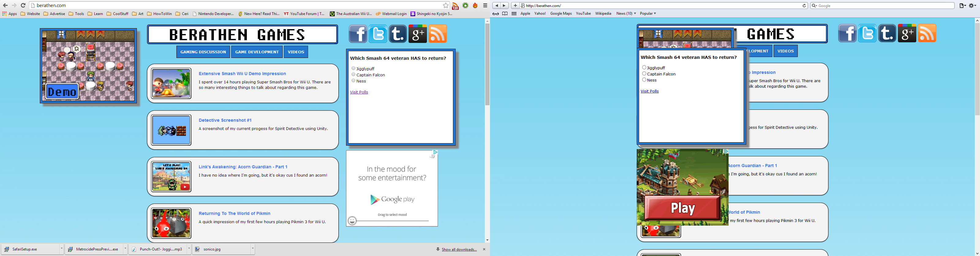Click the Safari page's vertical scrollbar thumb
This screenshot has height=256, width=980.
[x=977, y=69]
